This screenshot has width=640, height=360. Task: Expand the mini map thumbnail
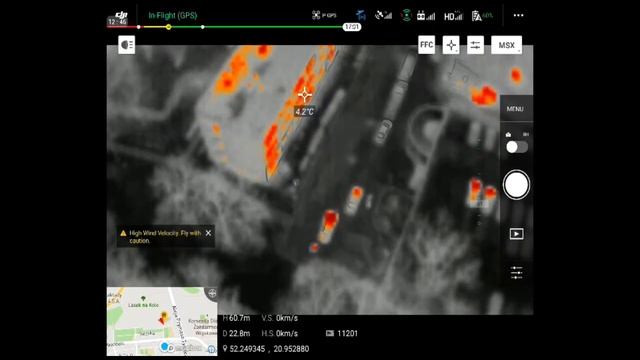(x=162, y=321)
